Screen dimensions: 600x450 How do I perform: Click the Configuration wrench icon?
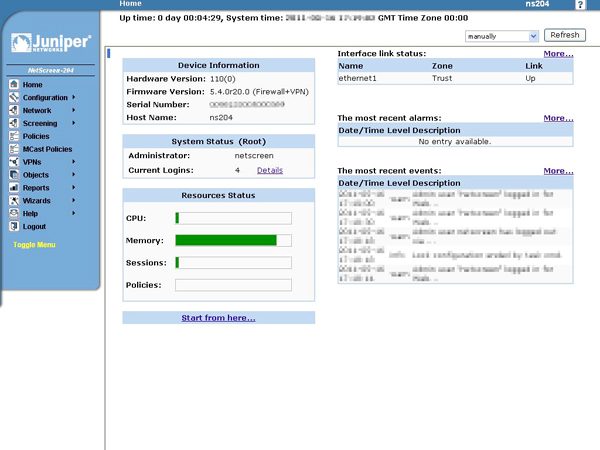pyautogui.click(x=14, y=97)
